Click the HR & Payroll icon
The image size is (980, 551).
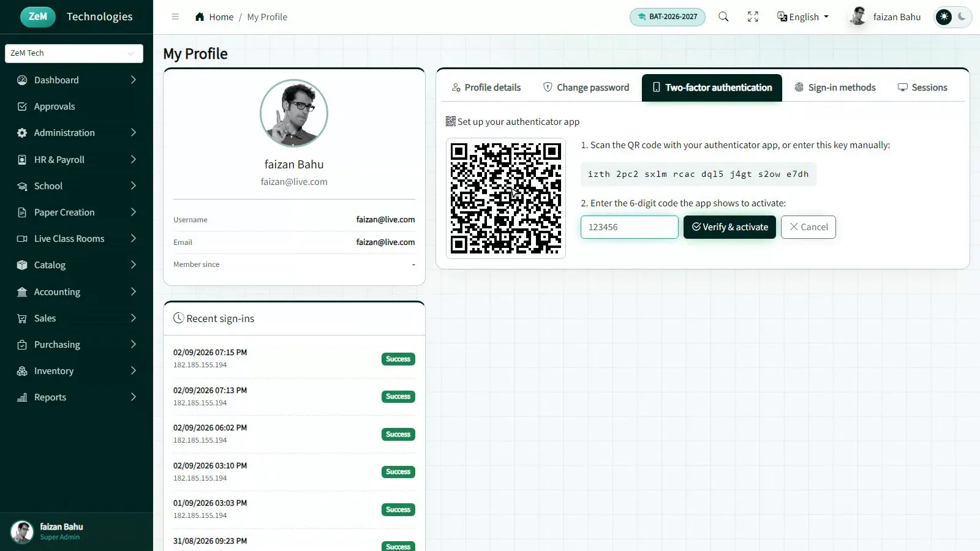tap(22, 160)
